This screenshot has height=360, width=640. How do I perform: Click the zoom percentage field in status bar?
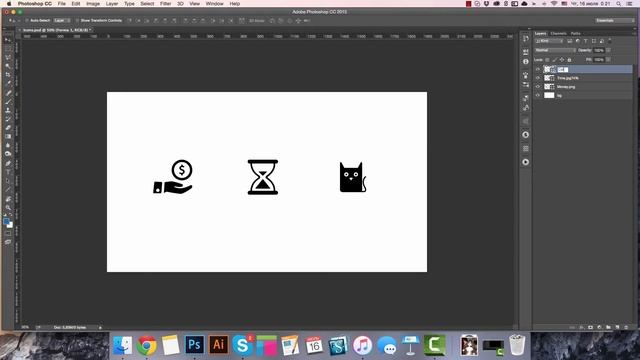(25, 327)
